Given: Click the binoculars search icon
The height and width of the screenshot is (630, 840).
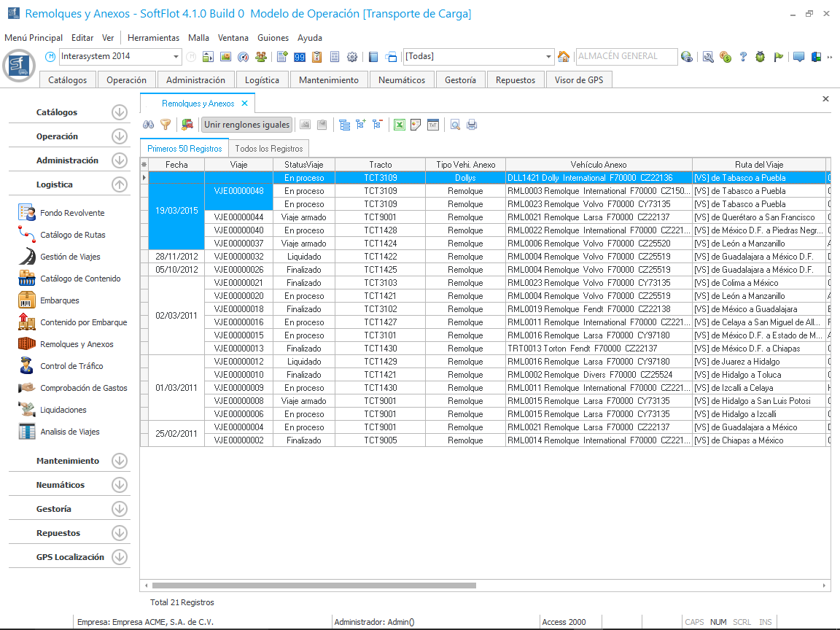Looking at the screenshot, I should [x=148, y=125].
